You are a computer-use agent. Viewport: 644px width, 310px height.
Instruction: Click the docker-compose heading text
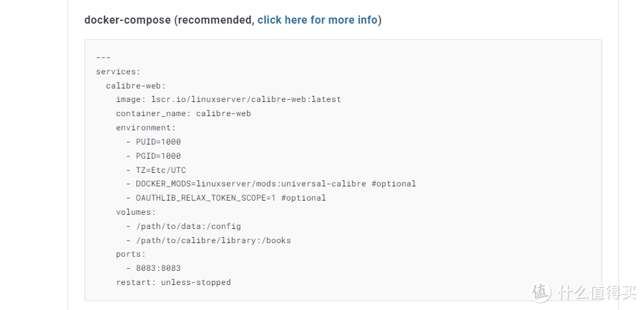point(128,20)
